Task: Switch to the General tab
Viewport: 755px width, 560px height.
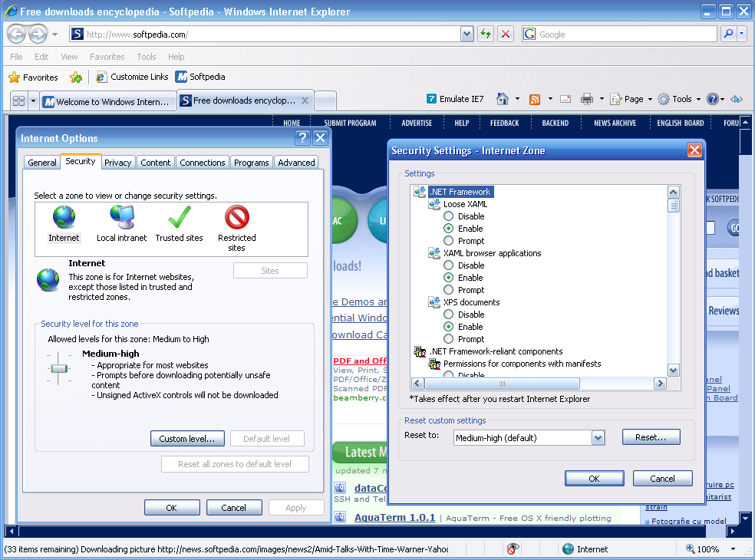Action: click(x=42, y=163)
